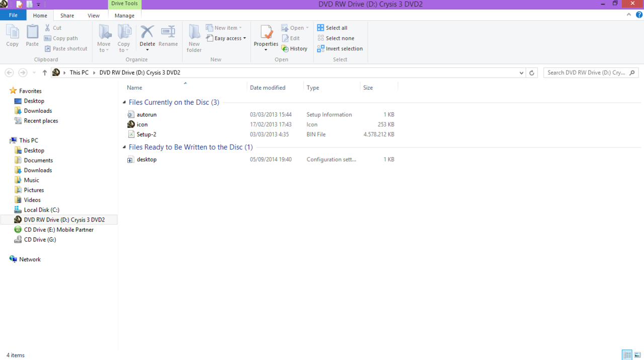Click Paste shortcut in the ribbon
This screenshot has height=360, width=644.
(x=66, y=49)
